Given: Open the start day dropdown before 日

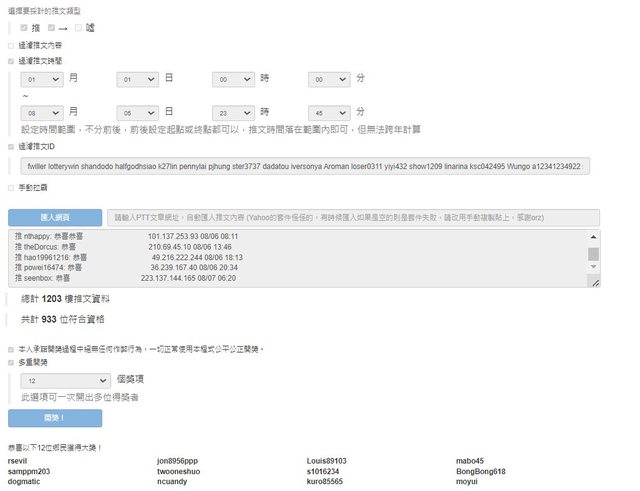Looking at the screenshot, I should click(x=138, y=78).
